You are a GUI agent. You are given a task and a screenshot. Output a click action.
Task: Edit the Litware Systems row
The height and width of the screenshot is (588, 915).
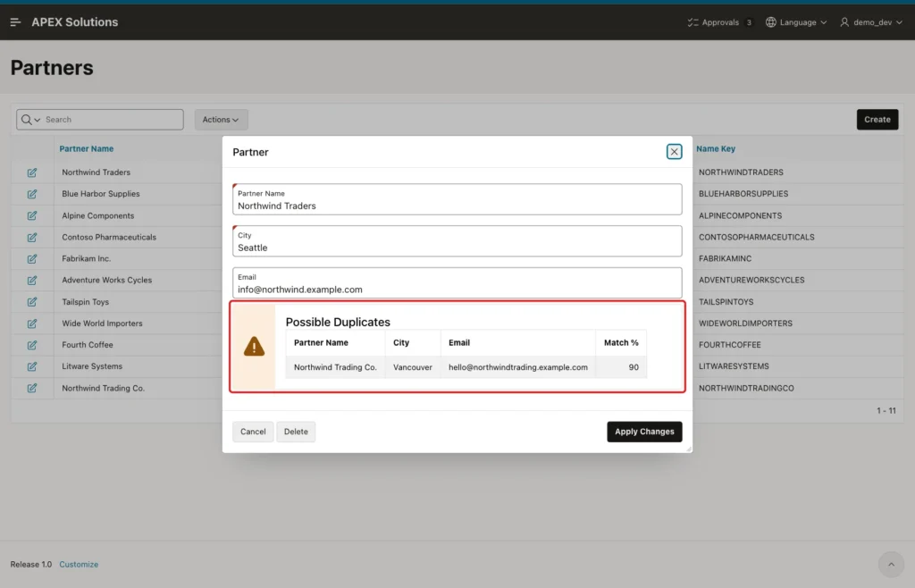32,367
